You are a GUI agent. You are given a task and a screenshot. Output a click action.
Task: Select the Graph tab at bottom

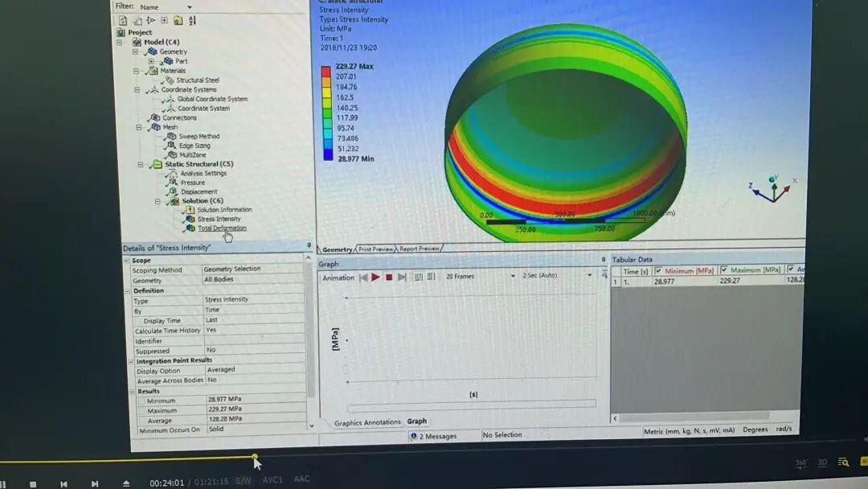click(x=417, y=421)
